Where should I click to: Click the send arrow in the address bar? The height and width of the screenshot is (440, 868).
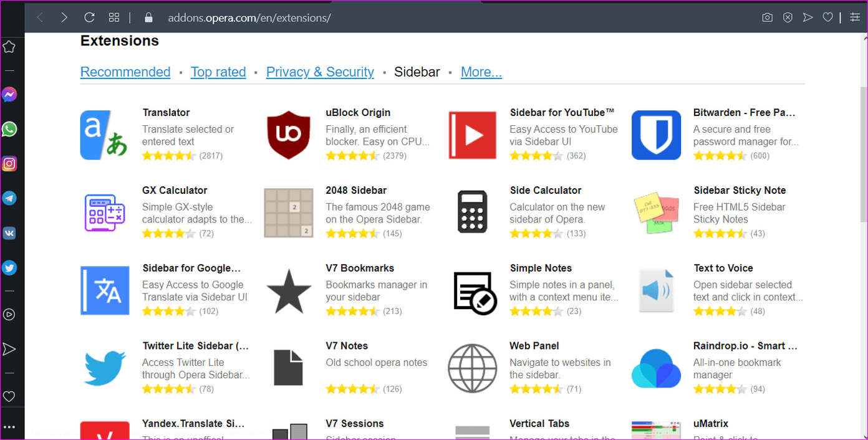click(808, 17)
